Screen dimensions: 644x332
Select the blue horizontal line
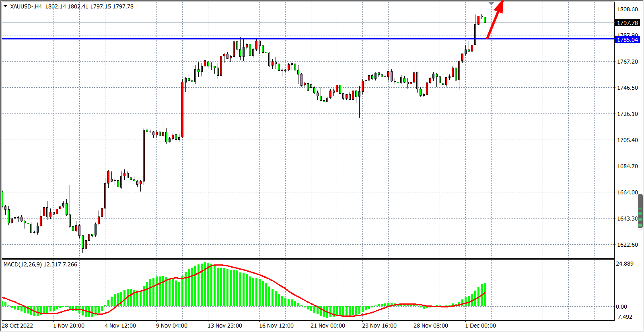[282, 39]
